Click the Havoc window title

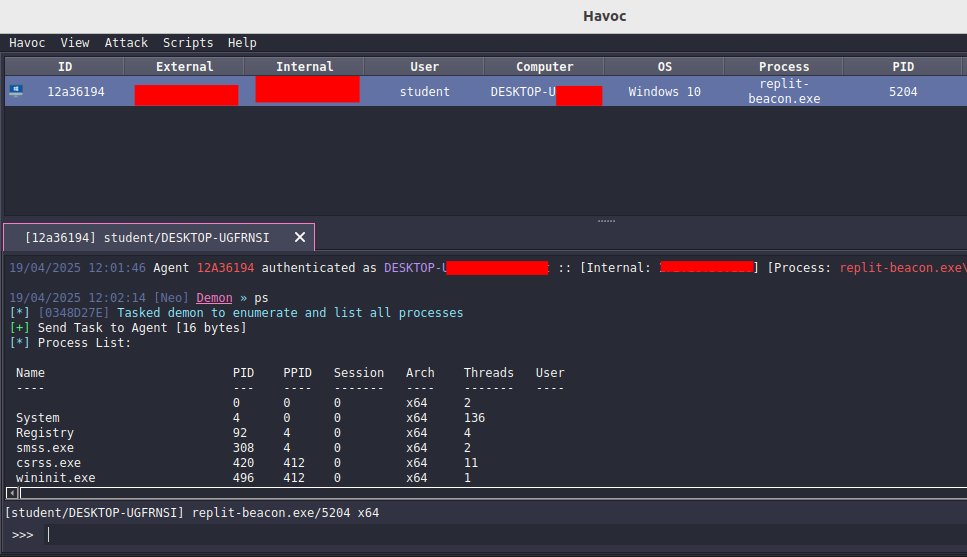[x=604, y=16]
